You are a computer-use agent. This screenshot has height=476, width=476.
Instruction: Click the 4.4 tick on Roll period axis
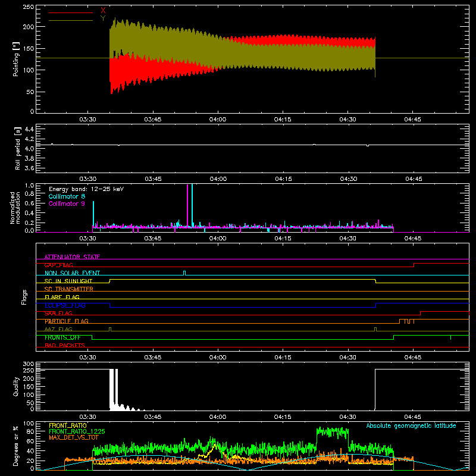coord(29,129)
